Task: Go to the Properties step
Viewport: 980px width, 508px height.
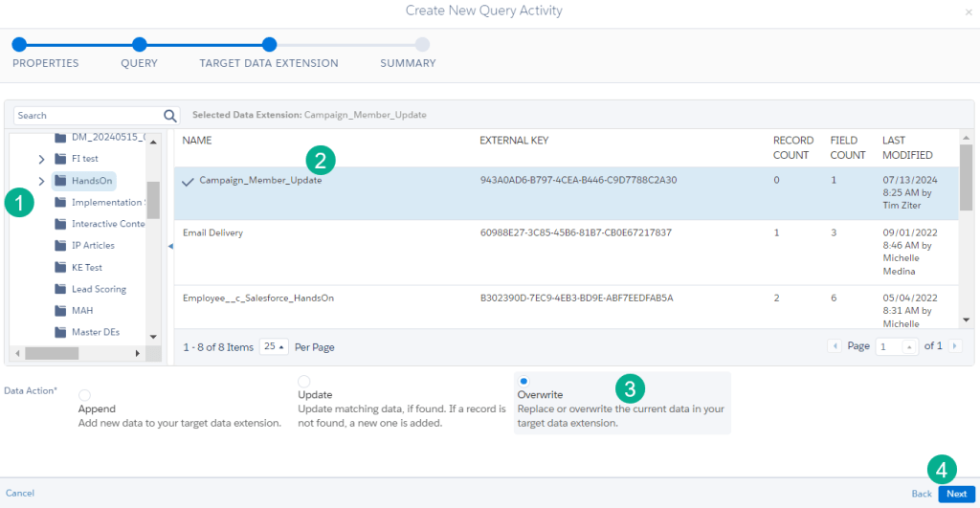Action: click(19, 44)
